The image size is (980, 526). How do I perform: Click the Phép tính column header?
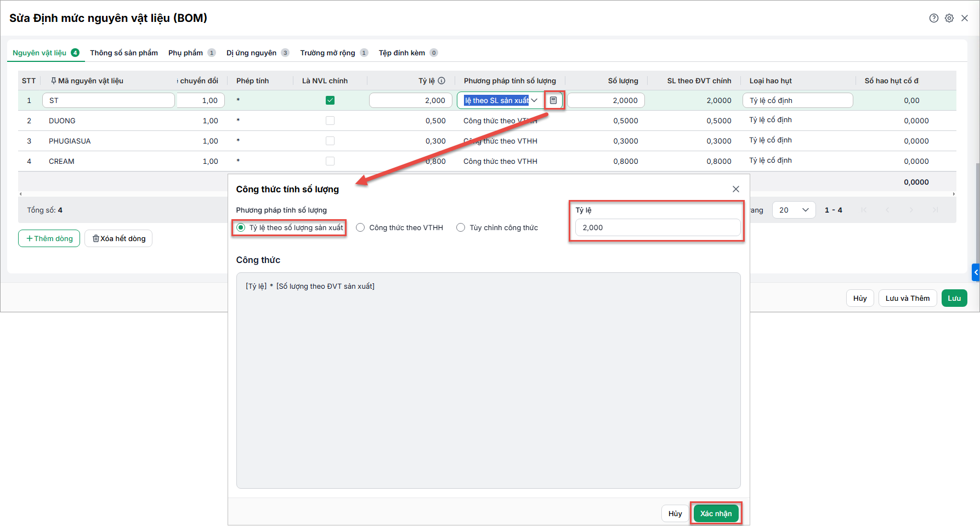(x=253, y=81)
